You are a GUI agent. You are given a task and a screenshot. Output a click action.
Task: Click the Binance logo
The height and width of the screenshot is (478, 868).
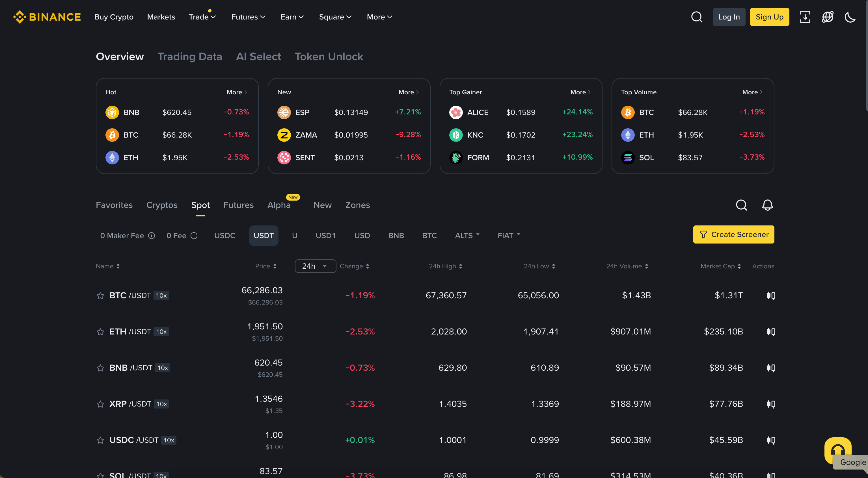point(47,16)
